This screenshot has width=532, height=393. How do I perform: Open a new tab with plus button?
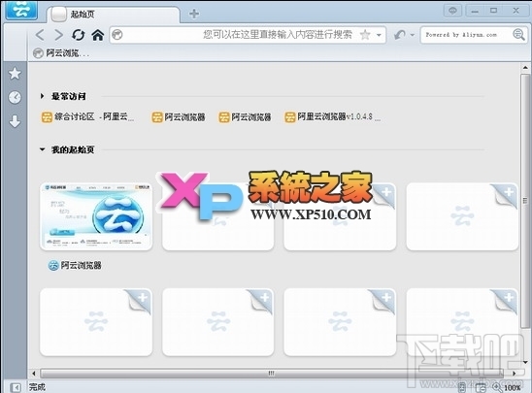point(194,14)
